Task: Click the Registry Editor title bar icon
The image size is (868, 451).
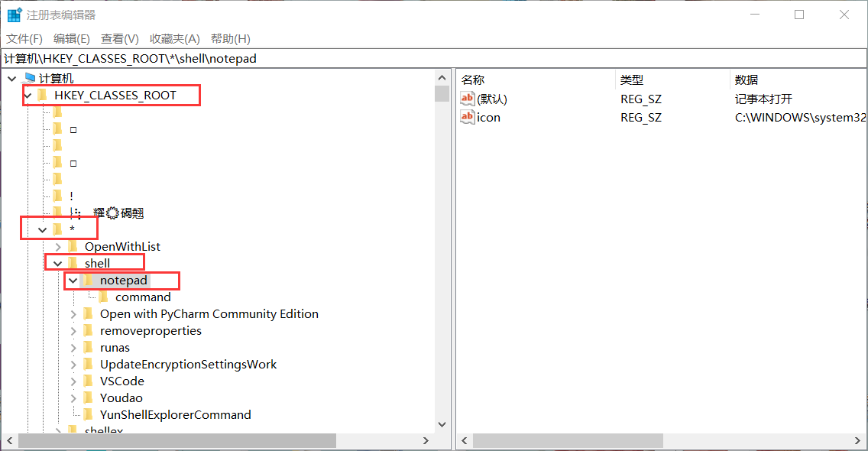Action: [x=15, y=15]
